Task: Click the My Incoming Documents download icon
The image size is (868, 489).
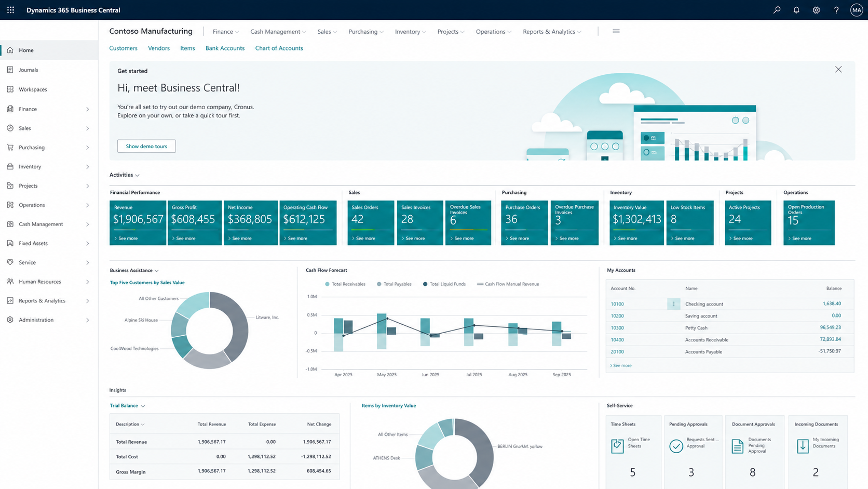Action: click(x=803, y=446)
